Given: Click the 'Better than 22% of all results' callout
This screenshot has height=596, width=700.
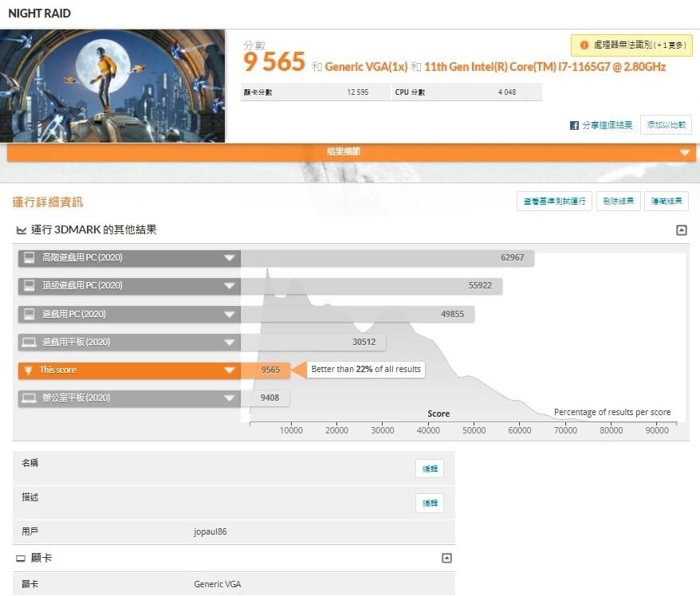Looking at the screenshot, I should (366, 370).
